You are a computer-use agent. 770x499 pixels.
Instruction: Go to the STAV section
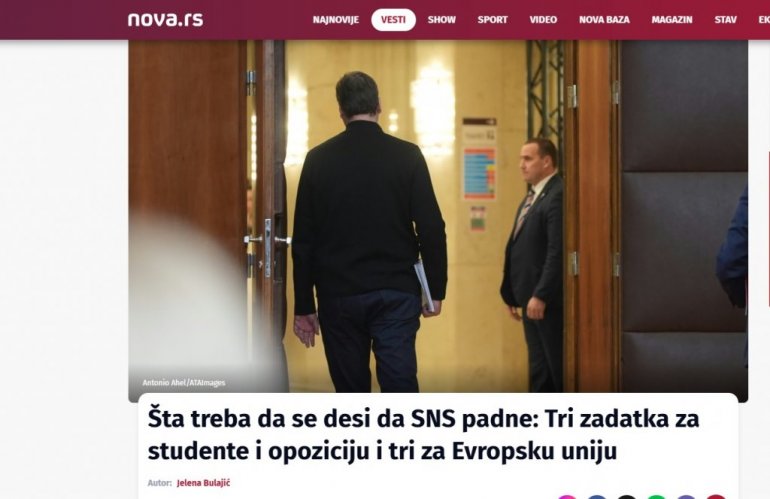click(725, 20)
